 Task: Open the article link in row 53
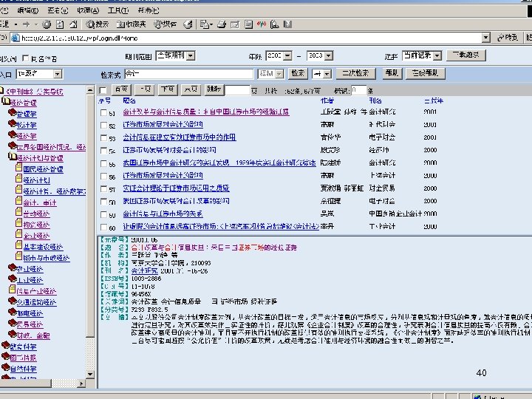click(180, 137)
